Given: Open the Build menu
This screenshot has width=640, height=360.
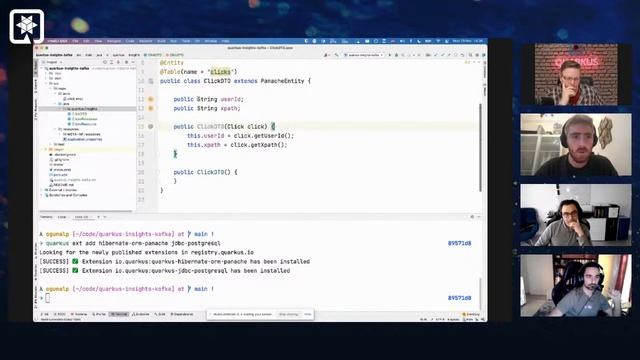Looking at the screenshot, I should pos(162,41).
